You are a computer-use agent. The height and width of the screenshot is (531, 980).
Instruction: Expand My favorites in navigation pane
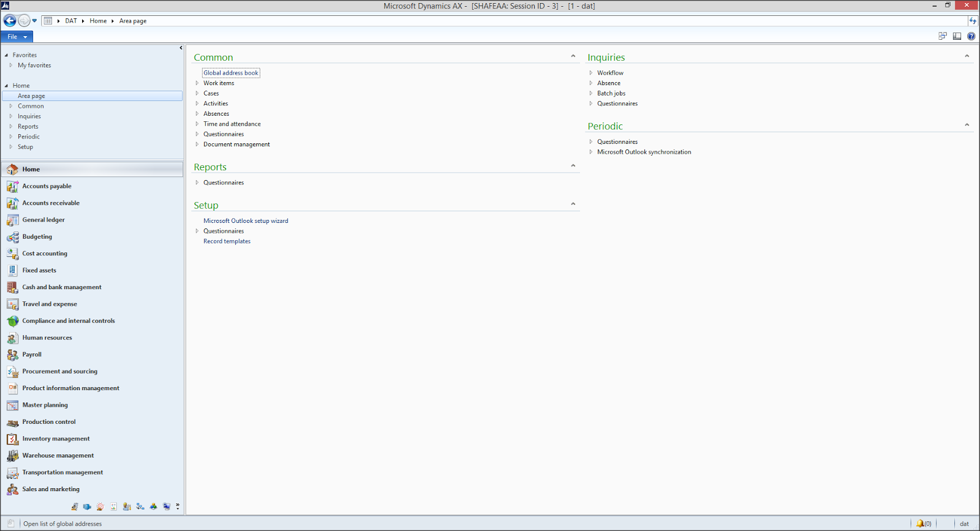pos(10,66)
